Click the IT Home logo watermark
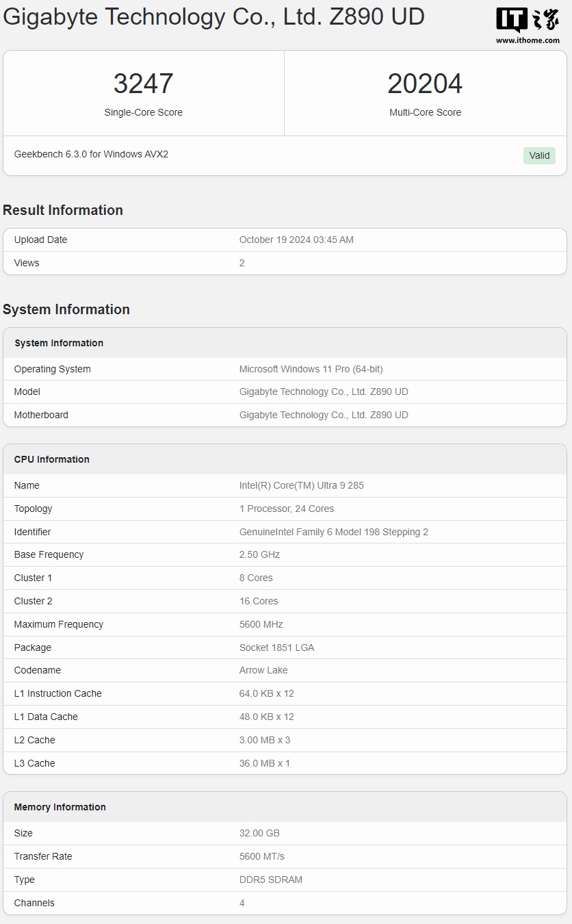The height and width of the screenshot is (924, 572). point(527,20)
